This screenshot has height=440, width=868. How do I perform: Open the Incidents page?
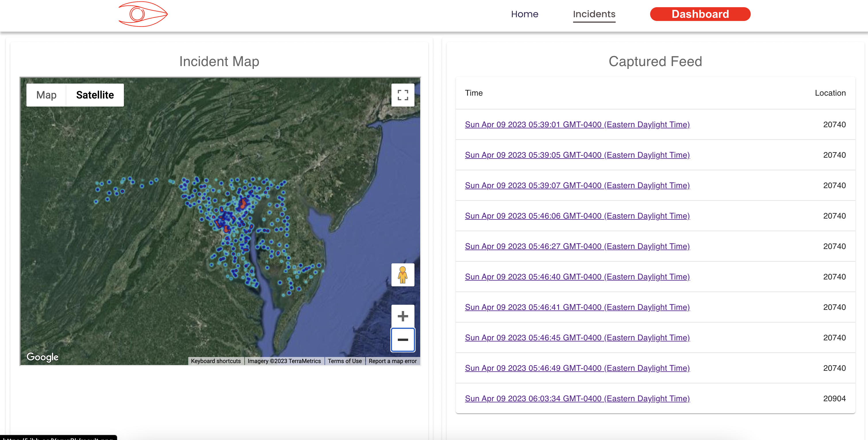tap(594, 14)
